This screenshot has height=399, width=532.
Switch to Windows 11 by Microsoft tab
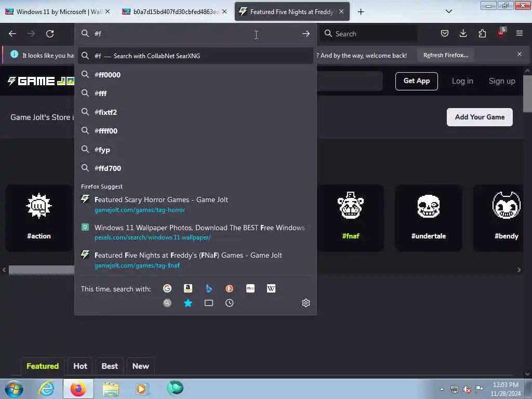(58, 11)
